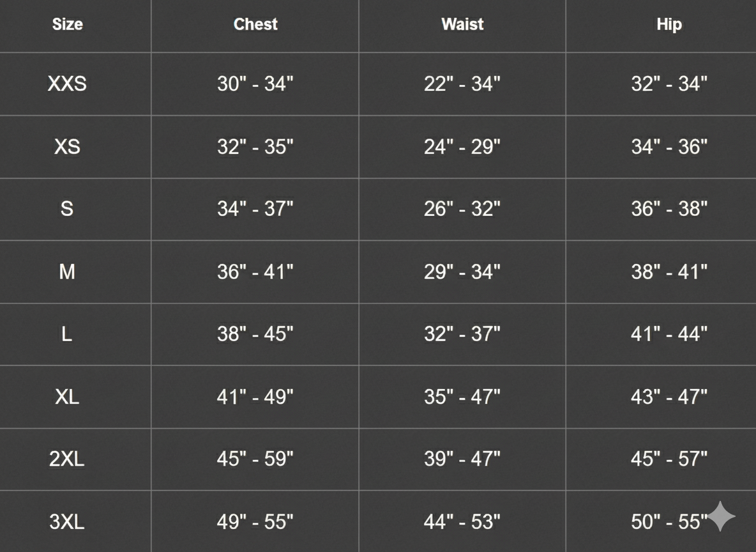Screen dimensions: 756x552
Task: Select the 2XL size row label
Action: (x=67, y=459)
